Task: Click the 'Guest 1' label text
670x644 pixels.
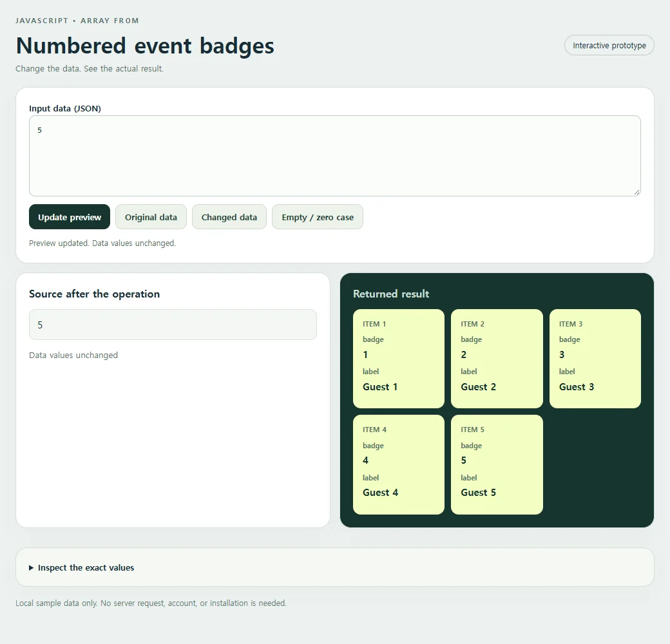Action: coord(380,387)
